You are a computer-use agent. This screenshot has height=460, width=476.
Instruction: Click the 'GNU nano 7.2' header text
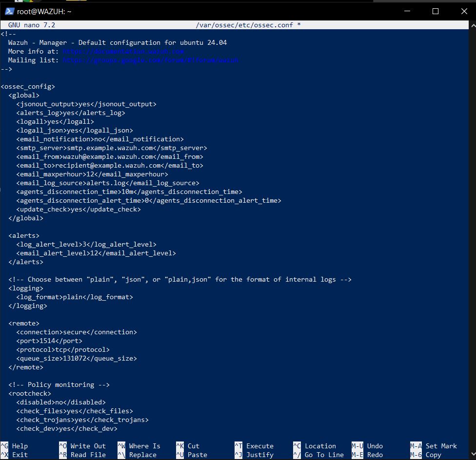click(x=32, y=25)
